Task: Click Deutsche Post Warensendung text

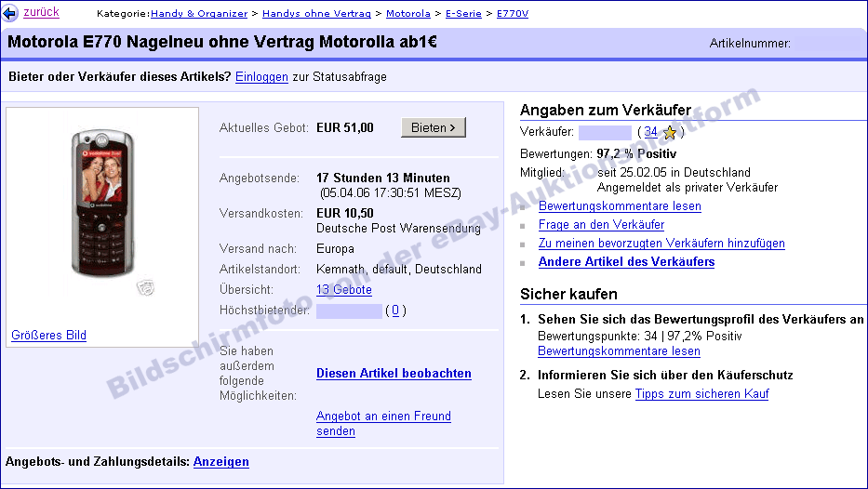Action: (x=398, y=228)
